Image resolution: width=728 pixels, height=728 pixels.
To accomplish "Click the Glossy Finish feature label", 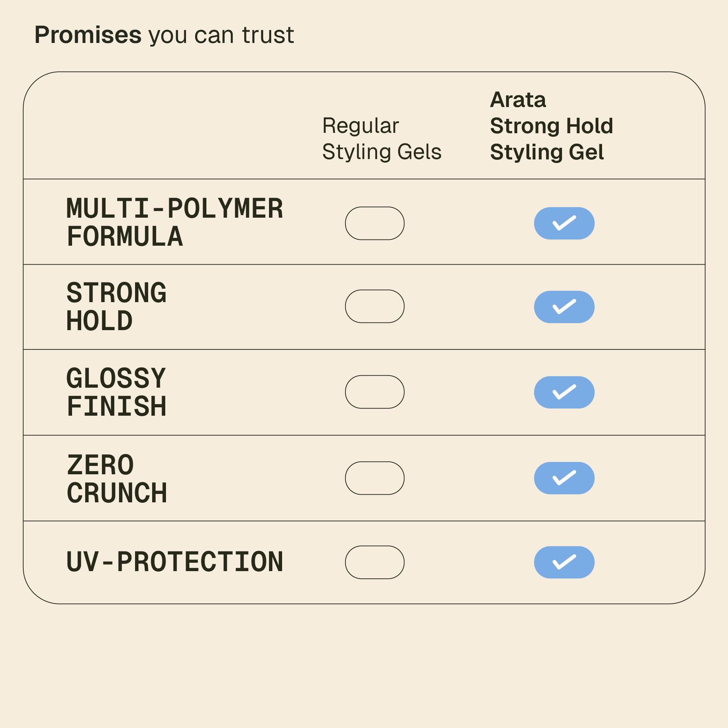I will tap(116, 392).
